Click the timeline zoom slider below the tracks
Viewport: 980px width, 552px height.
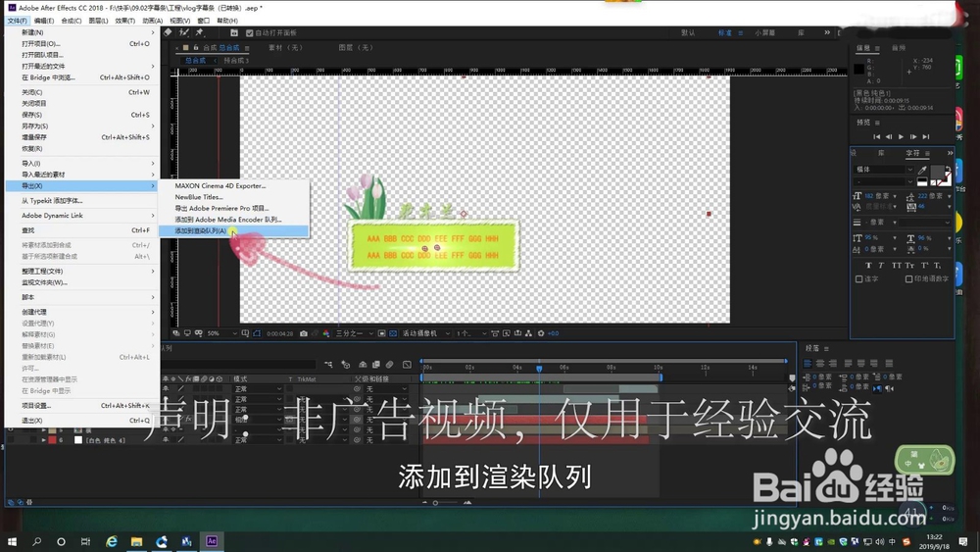436,503
